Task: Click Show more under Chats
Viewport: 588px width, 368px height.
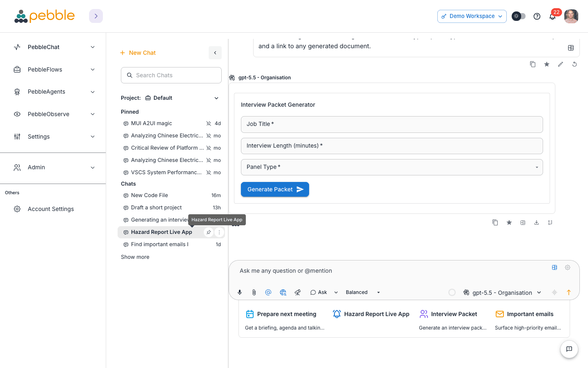Action: click(x=135, y=257)
